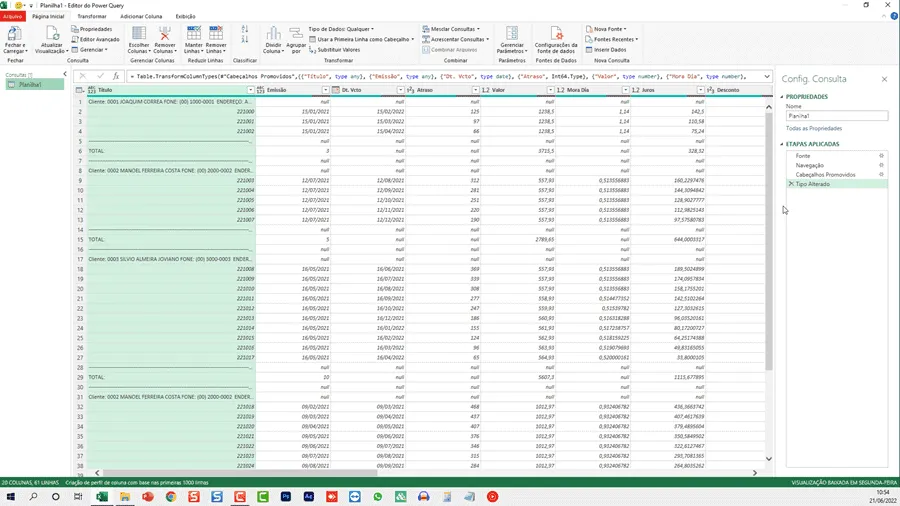Click the Nome input field
This screenshot has width=900, height=506.
(837, 116)
